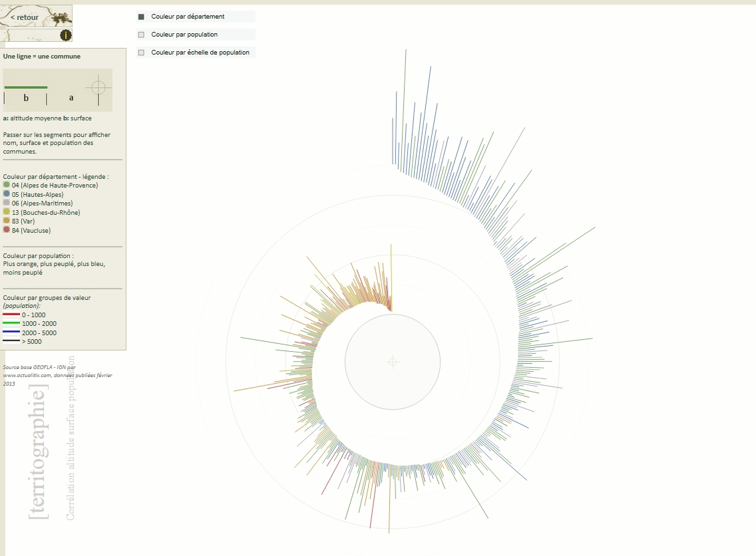Click the crosshair at chart center
Viewport: 756px width, 556px height.
(393, 362)
